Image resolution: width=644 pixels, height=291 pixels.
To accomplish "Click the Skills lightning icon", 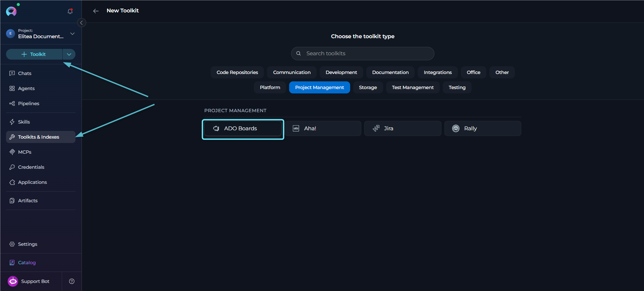I will click(x=12, y=122).
